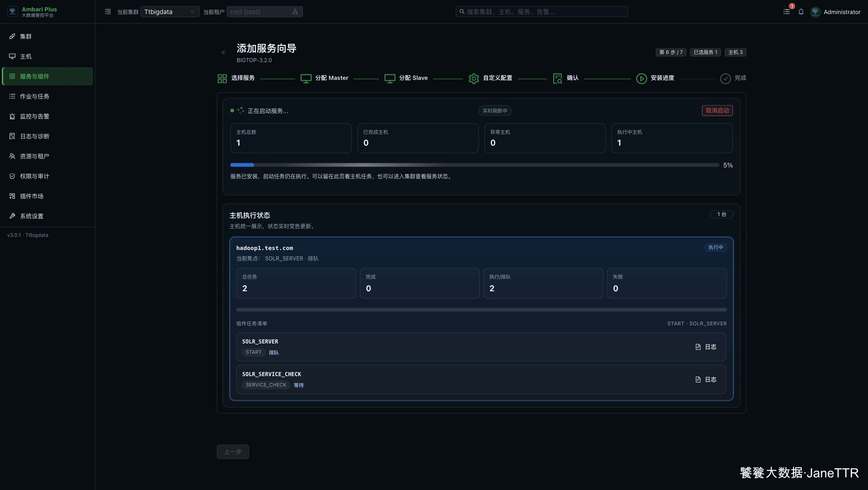The width and height of the screenshot is (868, 490).
Task: Open 监控与告警 menu item
Action: pyautogui.click(x=48, y=116)
